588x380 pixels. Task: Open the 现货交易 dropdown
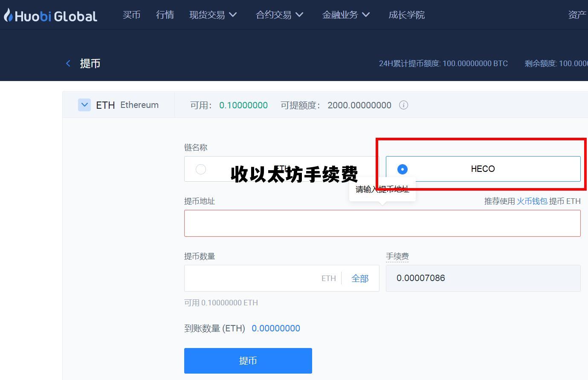tap(213, 15)
